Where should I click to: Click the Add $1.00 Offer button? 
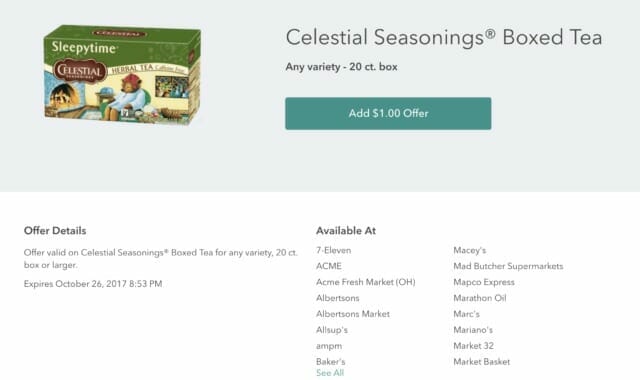click(x=388, y=113)
